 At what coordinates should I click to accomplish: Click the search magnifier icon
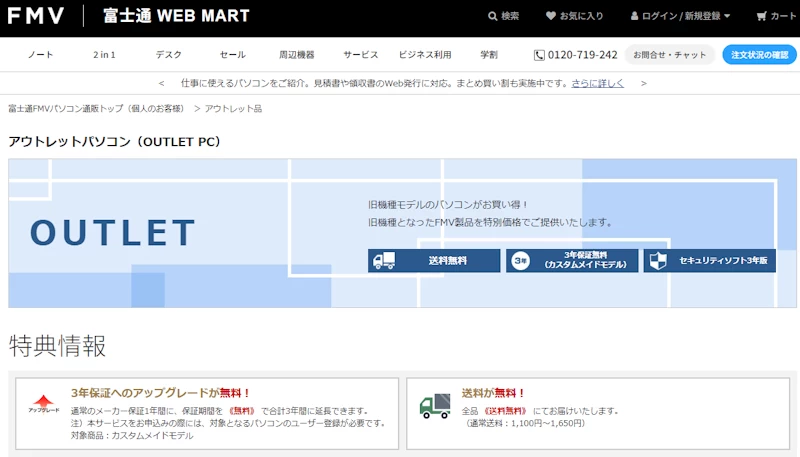pyautogui.click(x=492, y=16)
